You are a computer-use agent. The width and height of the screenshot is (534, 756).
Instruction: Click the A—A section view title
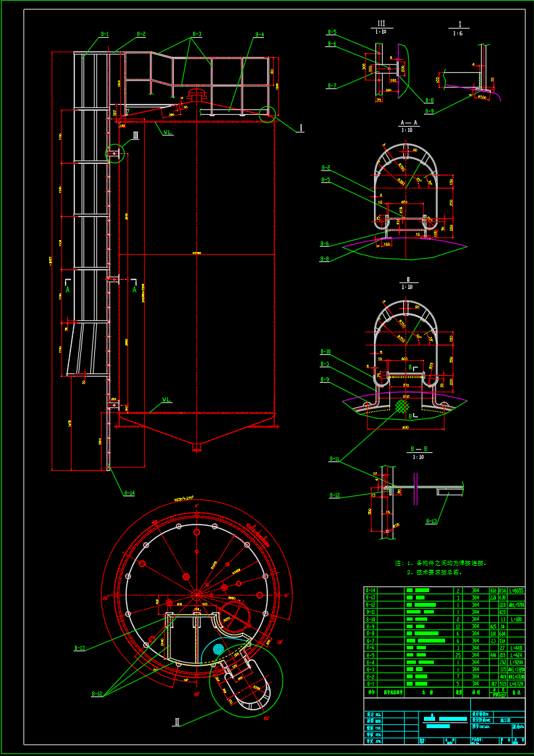click(409, 123)
